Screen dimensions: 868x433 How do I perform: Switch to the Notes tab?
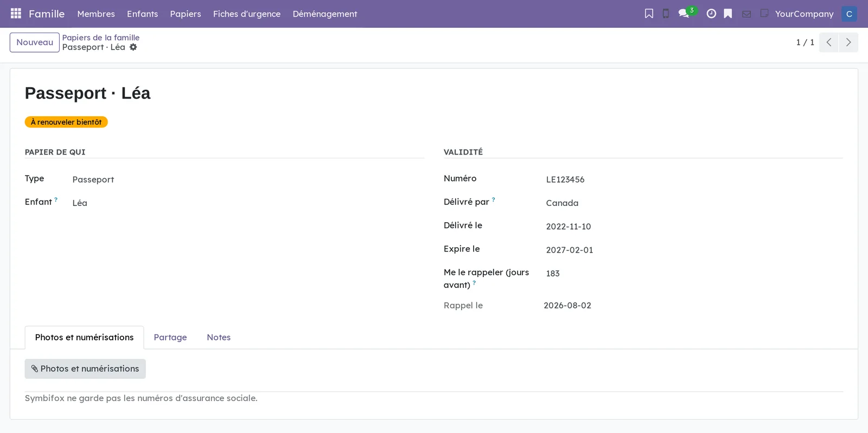(219, 337)
